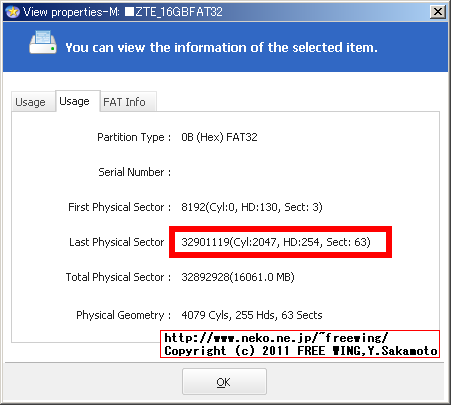Image resolution: width=451 pixels, height=405 pixels.
Task: Switch to the FAT Info tab
Action: click(x=128, y=102)
